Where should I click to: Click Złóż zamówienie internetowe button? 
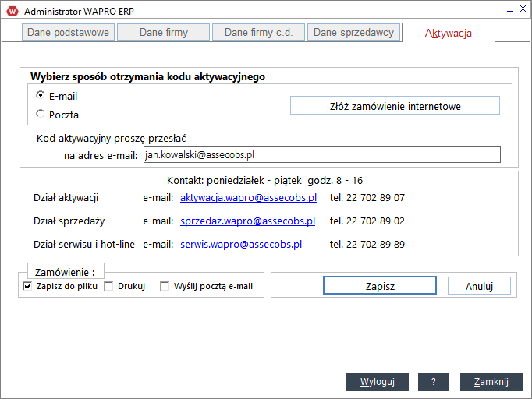coord(395,105)
